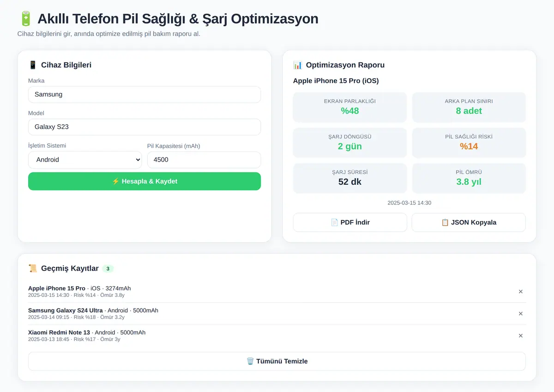
Task: Click the Apple iPhone 15 Pro (iOS) report heading
Action: pos(336,81)
